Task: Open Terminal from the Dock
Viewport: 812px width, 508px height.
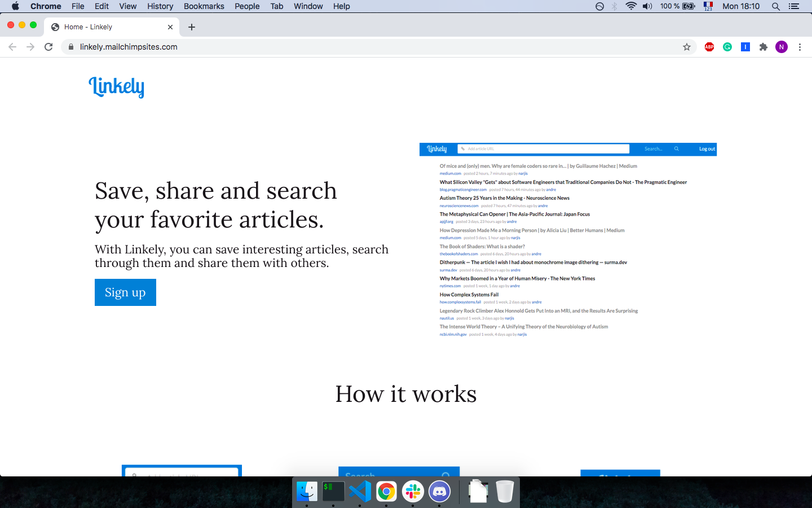Action: pos(333,492)
